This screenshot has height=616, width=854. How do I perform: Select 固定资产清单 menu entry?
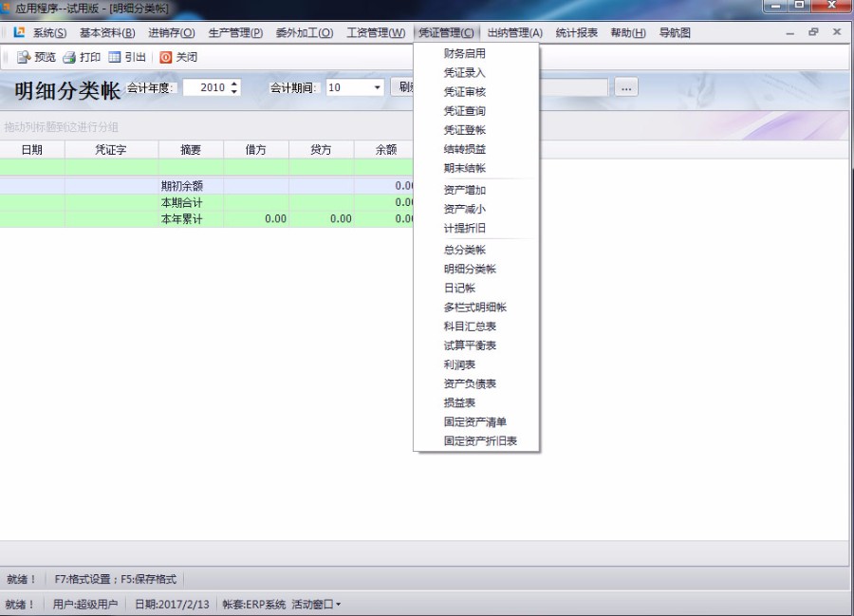click(x=476, y=421)
